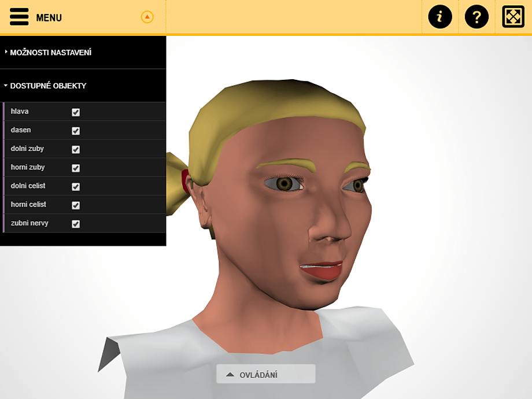Open help via the question mark icon
Viewport: 532px width, 399px height.
(476, 17)
